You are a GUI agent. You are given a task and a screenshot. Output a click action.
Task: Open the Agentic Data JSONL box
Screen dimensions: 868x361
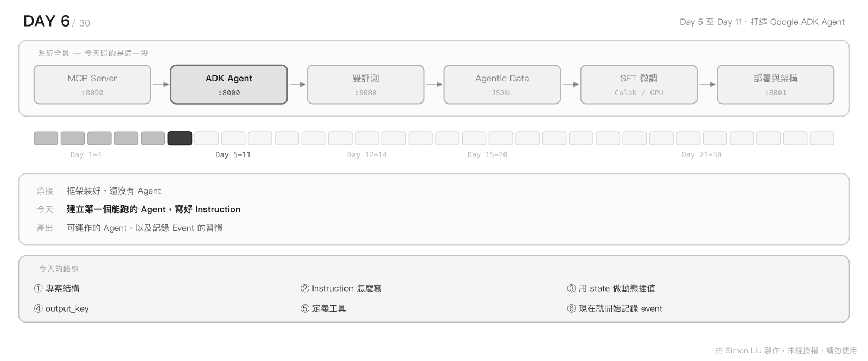tap(502, 85)
